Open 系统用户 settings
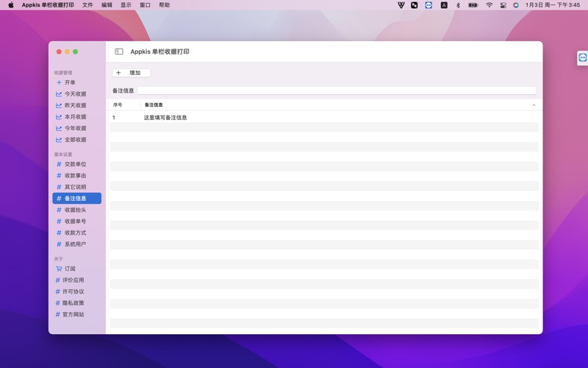This screenshot has height=368, width=588. tap(77, 244)
